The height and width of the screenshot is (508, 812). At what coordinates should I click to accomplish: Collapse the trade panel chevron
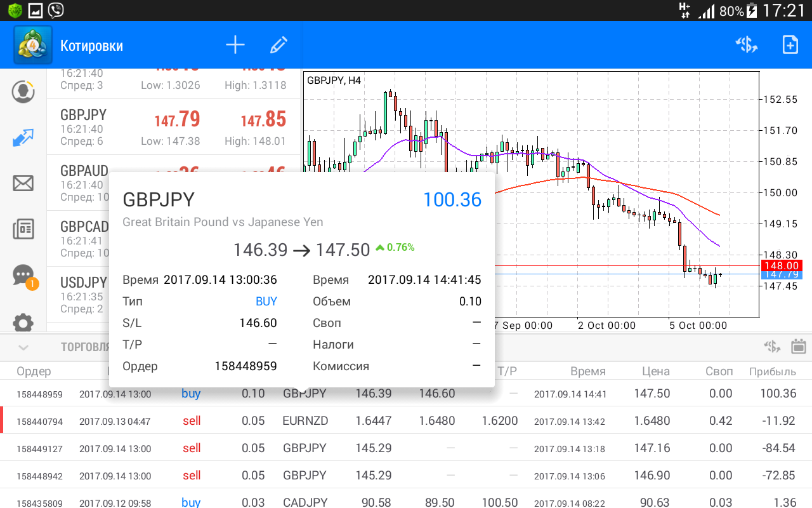(23, 347)
